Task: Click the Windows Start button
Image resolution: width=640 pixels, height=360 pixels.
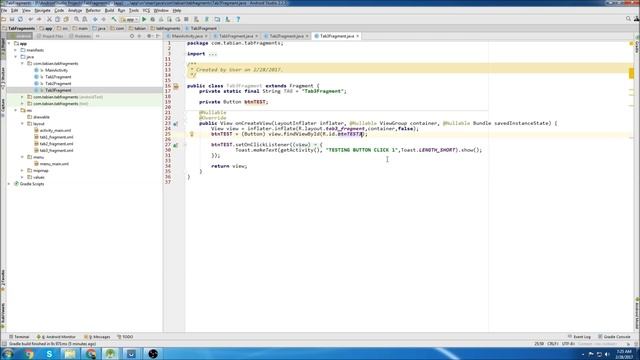Action: 7,354
